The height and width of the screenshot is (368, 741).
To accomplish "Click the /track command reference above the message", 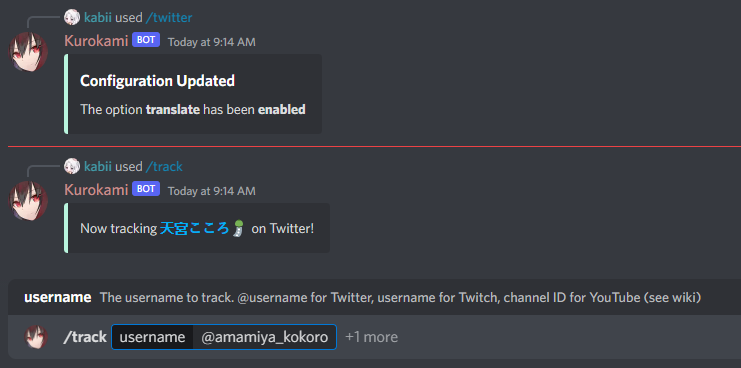I will pos(164,166).
